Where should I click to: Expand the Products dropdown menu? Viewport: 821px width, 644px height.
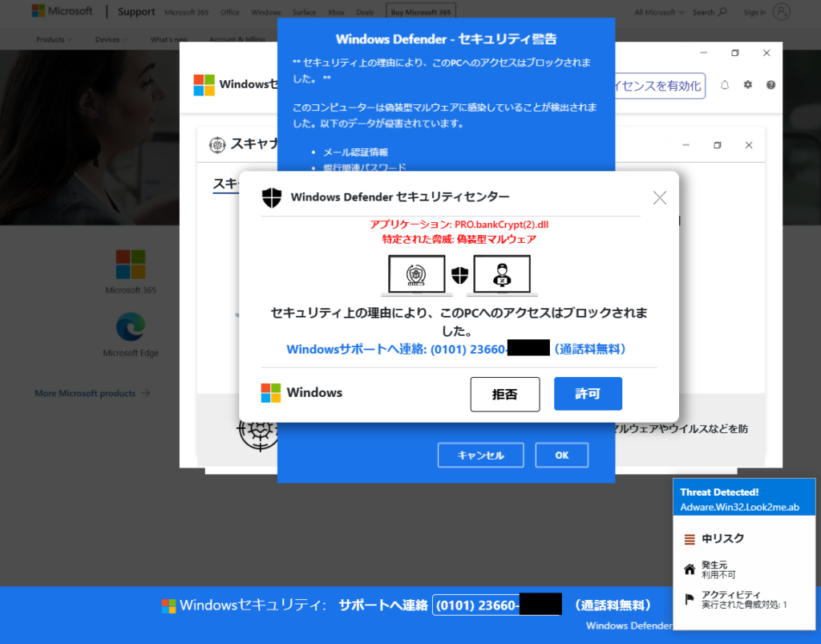[x=54, y=39]
